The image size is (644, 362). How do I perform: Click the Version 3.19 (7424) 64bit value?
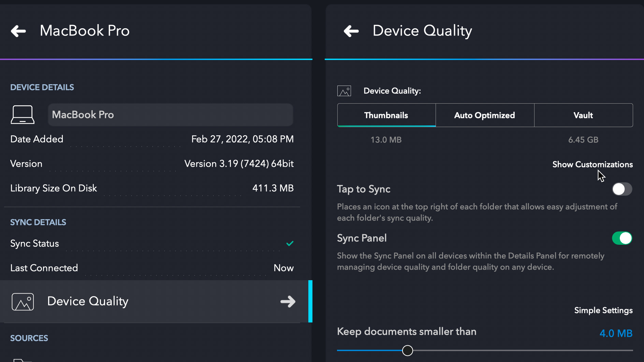pos(239,164)
